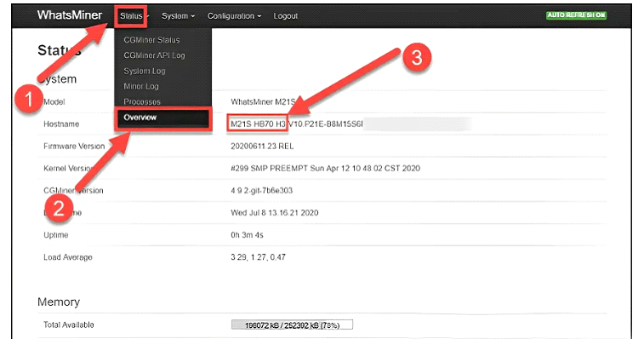This screenshot has width=644, height=339.
Task: Click the firmware version value 20200611.23 REL
Action: pyautogui.click(x=262, y=146)
